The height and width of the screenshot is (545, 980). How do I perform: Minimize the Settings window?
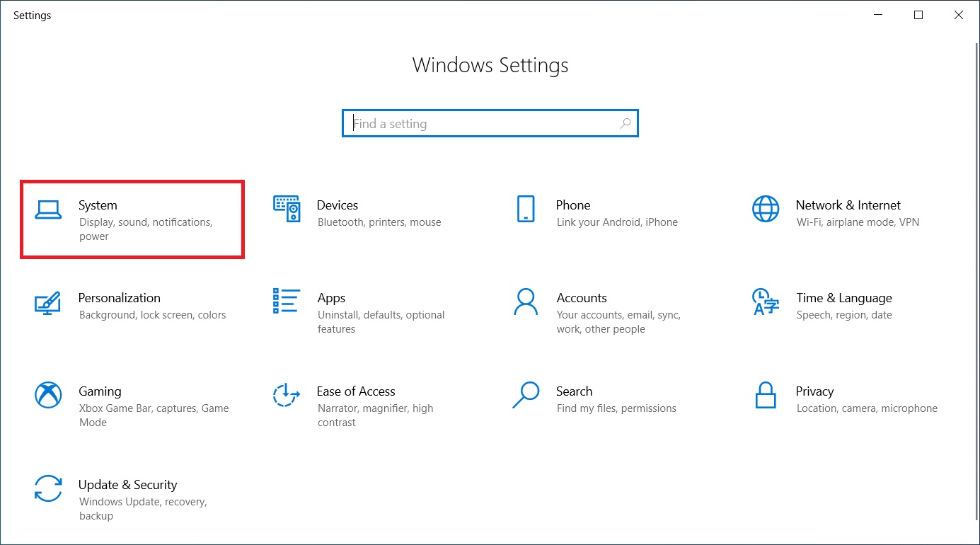pyautogui.click(x=877, y=15)
